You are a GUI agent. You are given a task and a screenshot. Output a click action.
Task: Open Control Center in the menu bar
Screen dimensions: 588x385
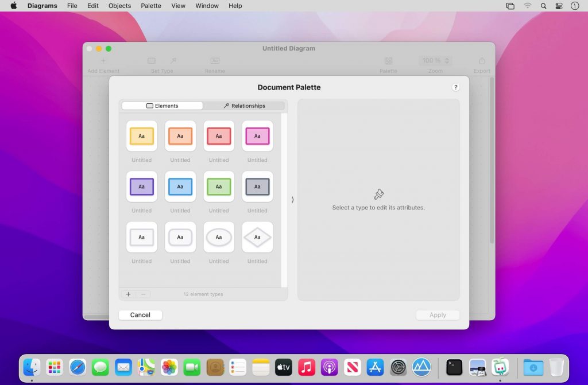[x=559, y=6]
